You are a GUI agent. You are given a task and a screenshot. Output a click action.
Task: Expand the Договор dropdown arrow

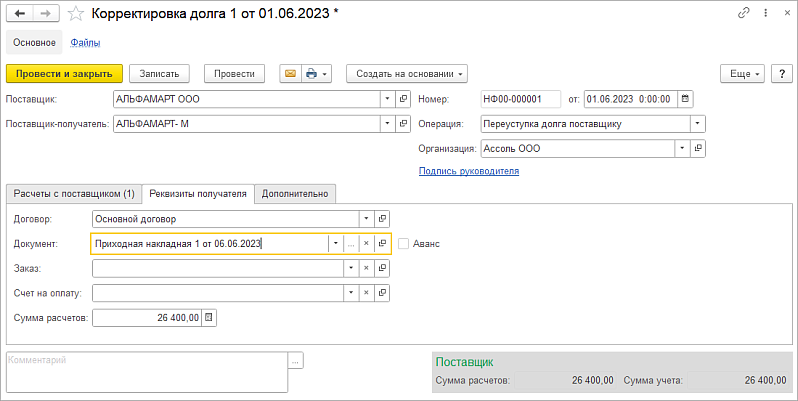(366, 218)
